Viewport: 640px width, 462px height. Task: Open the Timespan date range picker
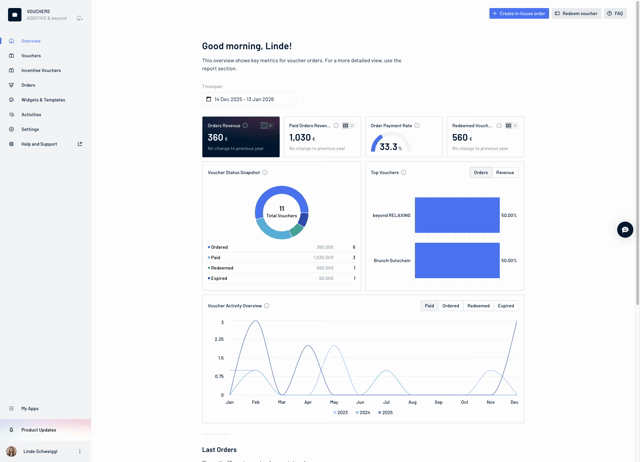pyautogui.click(x=248, y=99)
